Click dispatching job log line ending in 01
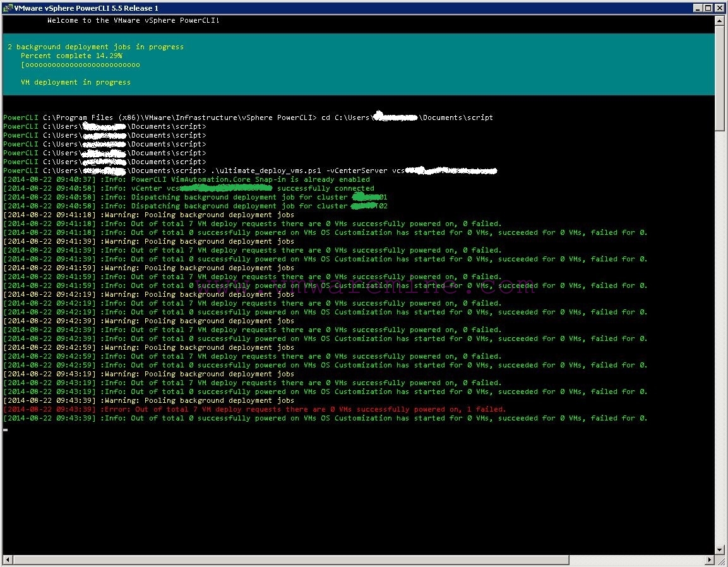Screen dimensions: 728x567 tap(195, 197)
